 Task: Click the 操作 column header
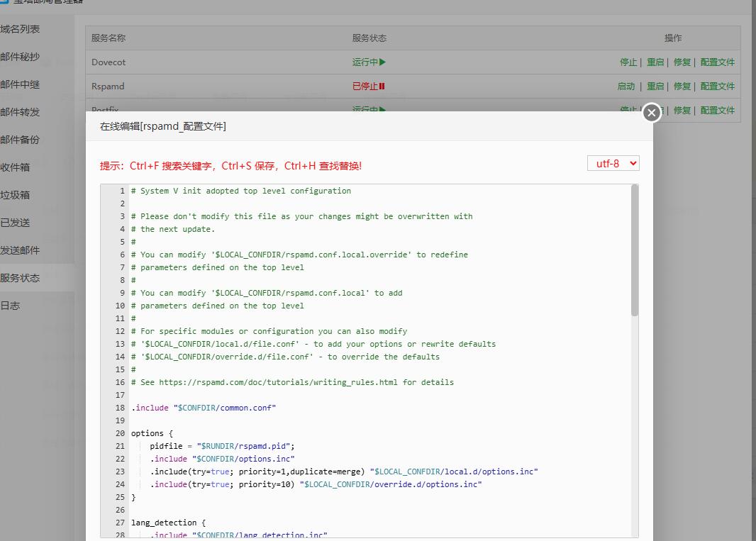673,38
